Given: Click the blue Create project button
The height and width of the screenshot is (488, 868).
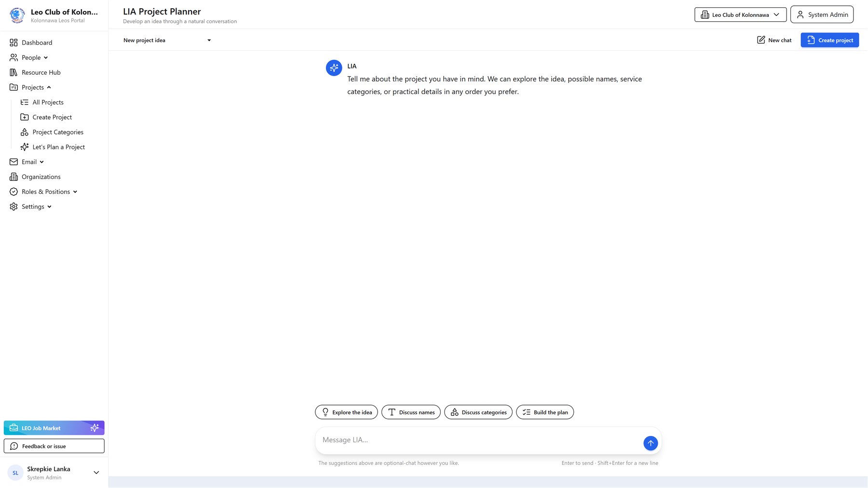Looking at the screenshot, I should tap(829, 40).
